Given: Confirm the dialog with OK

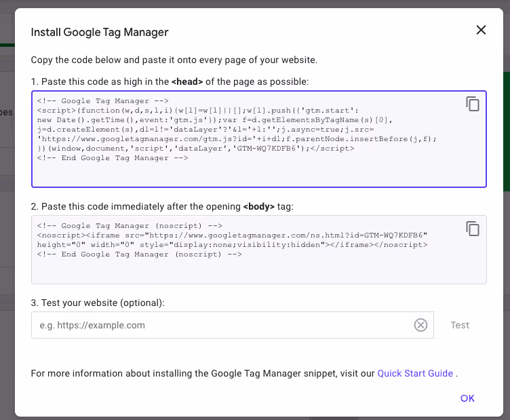Looking at the screenshot, I should click(x=467, y=398).
